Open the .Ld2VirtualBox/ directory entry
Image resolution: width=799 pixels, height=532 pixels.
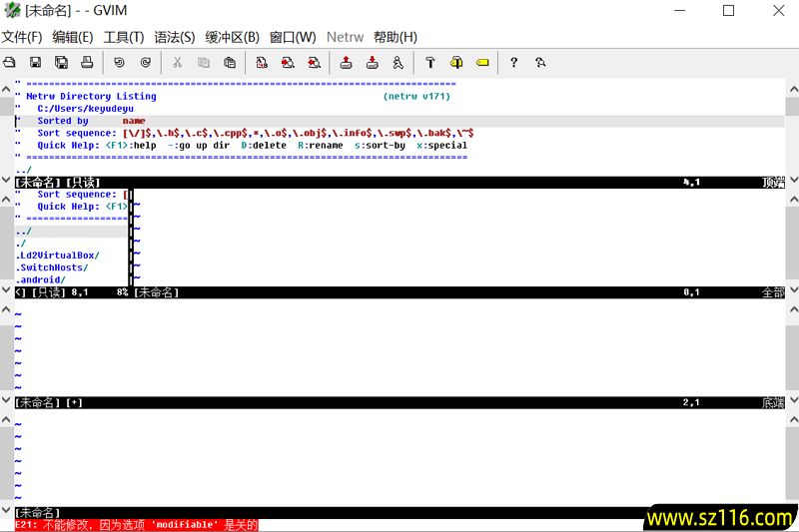pos(58,256)
